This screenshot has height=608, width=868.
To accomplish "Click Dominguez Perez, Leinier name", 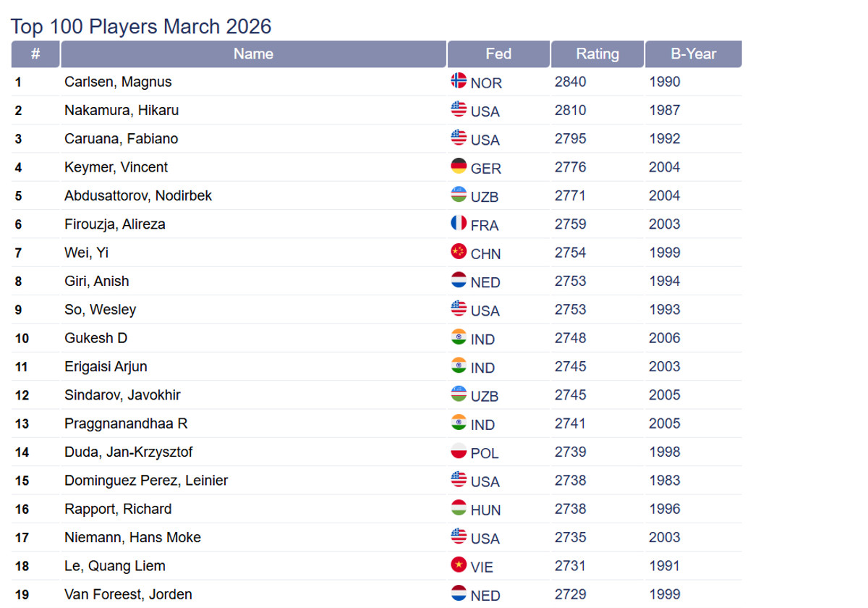I will (x=146, y=481).
